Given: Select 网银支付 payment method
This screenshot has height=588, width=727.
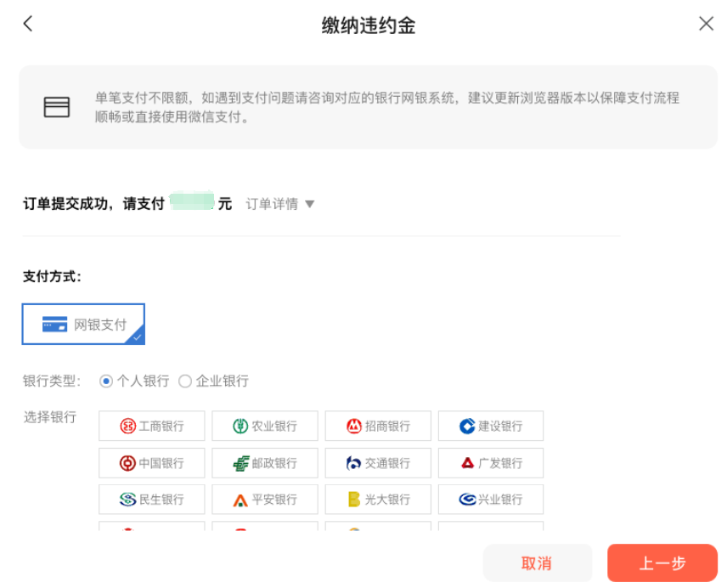Looking at the screenshot, I should [83, 325].
